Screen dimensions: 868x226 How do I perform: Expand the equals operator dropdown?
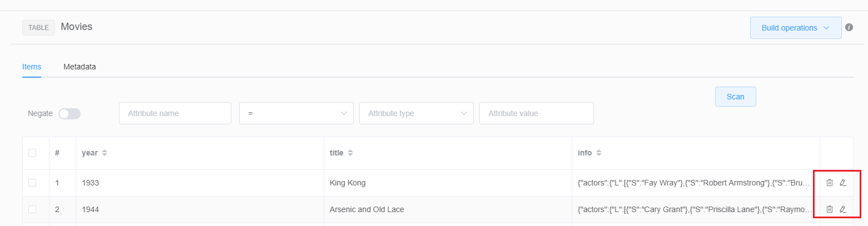[x=296, y=113]
